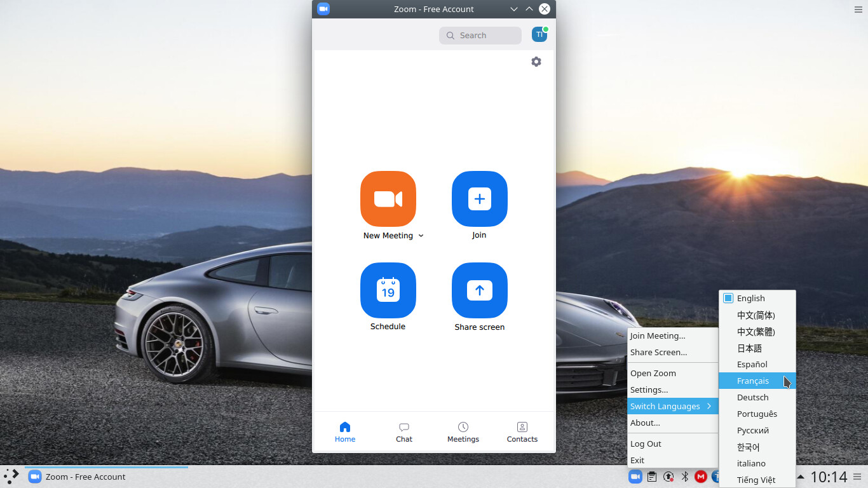Open the application launcher on the taskbar
This screenshot has height=488, width=868.
(x=11, y=477)
